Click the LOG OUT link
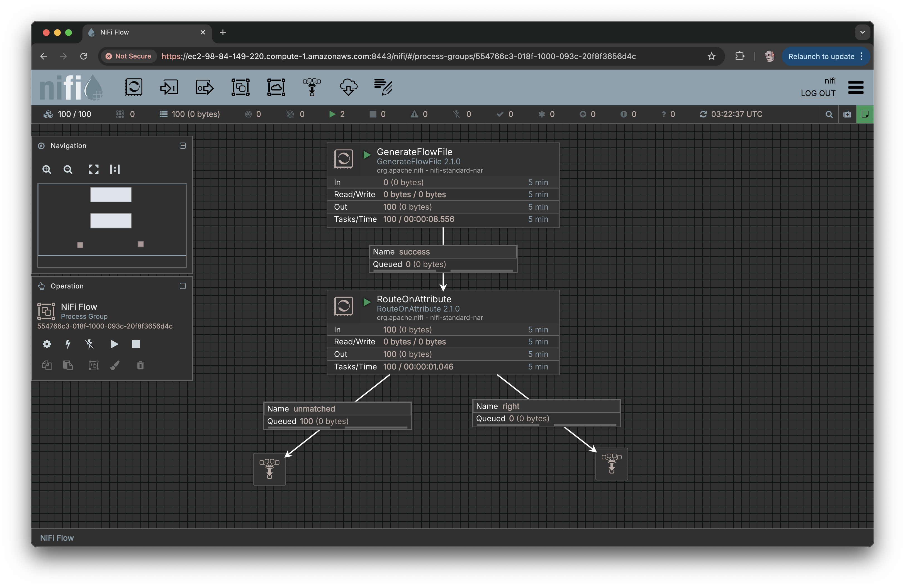 click(818, 94)
